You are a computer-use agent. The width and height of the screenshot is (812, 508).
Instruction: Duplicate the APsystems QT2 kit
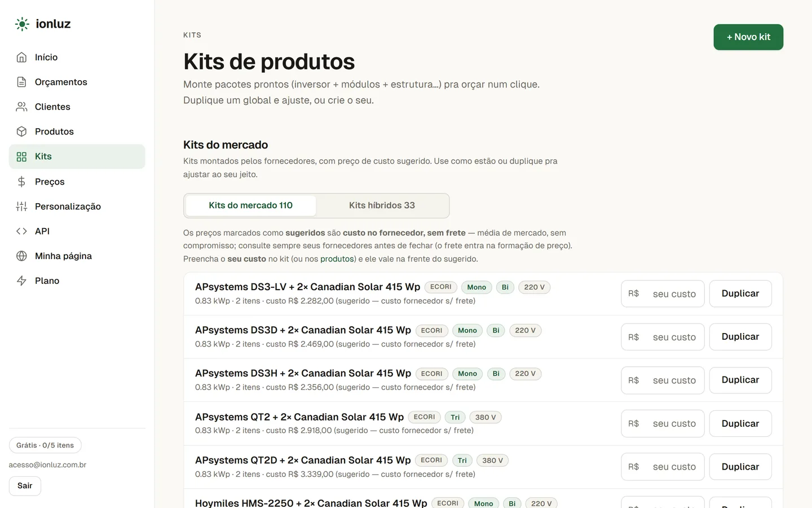point(740,424)
